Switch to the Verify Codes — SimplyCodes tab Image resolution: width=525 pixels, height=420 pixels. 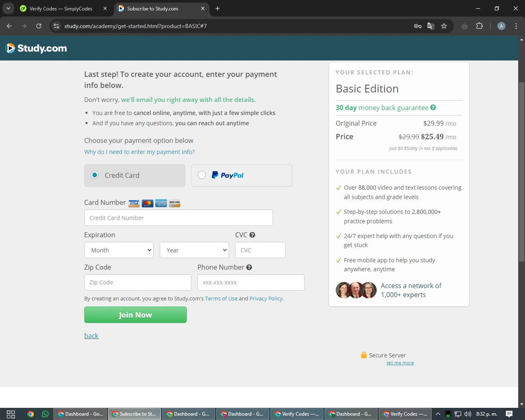coord(61,8)
